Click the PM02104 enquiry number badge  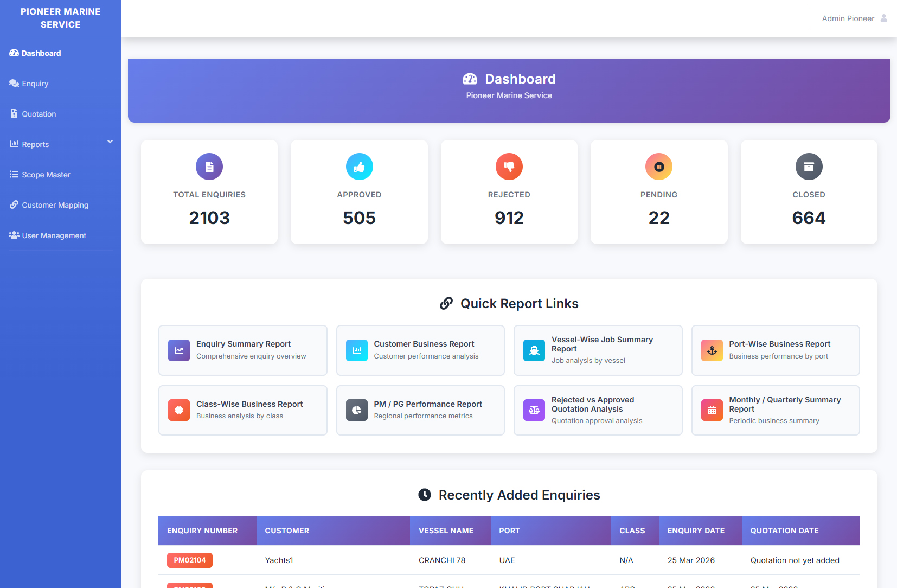point(190,560)
